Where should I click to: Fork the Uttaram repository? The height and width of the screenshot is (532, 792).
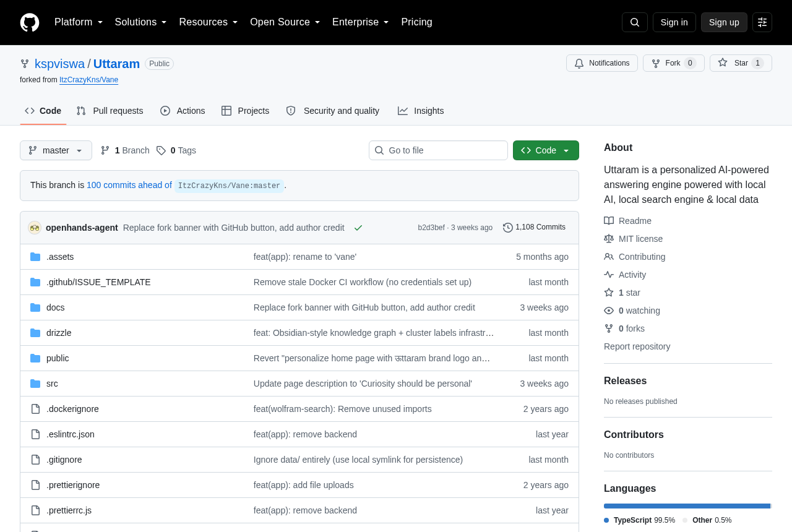click(x=674, y=63)
